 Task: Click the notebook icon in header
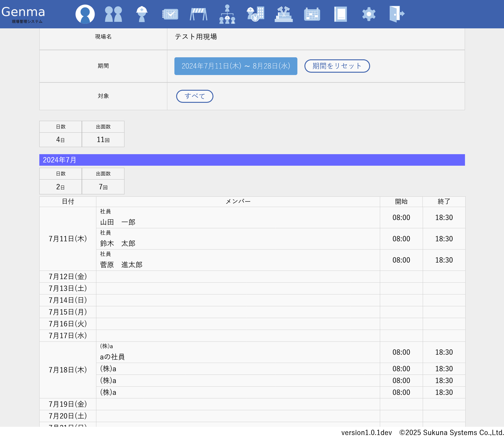pos(340,14)
